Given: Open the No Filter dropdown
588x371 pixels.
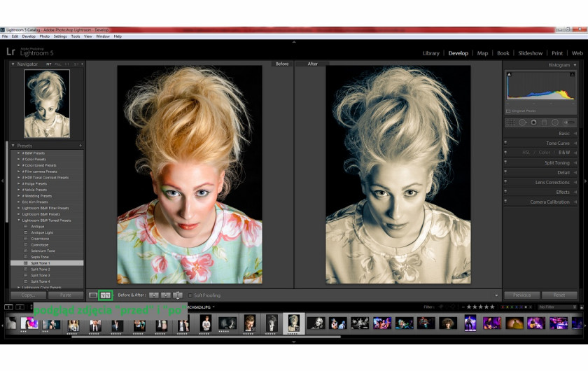Looking at the screenshot, I should pos(557,307).
